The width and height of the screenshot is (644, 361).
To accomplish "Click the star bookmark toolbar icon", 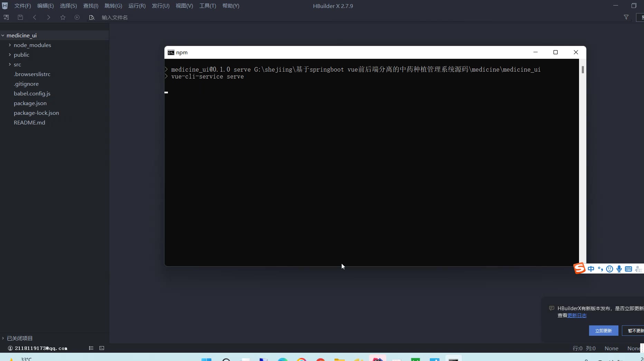I will [x=63, y=17].
